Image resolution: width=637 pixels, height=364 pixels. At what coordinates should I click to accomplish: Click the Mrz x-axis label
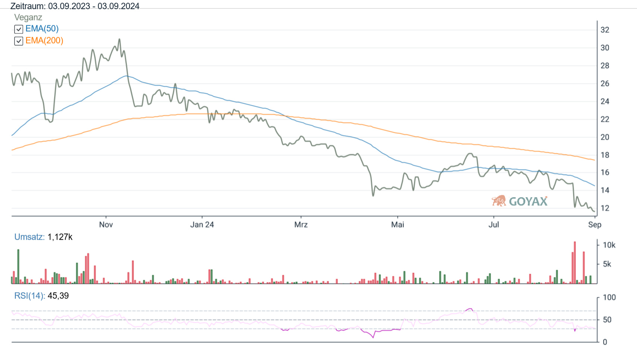301,224
